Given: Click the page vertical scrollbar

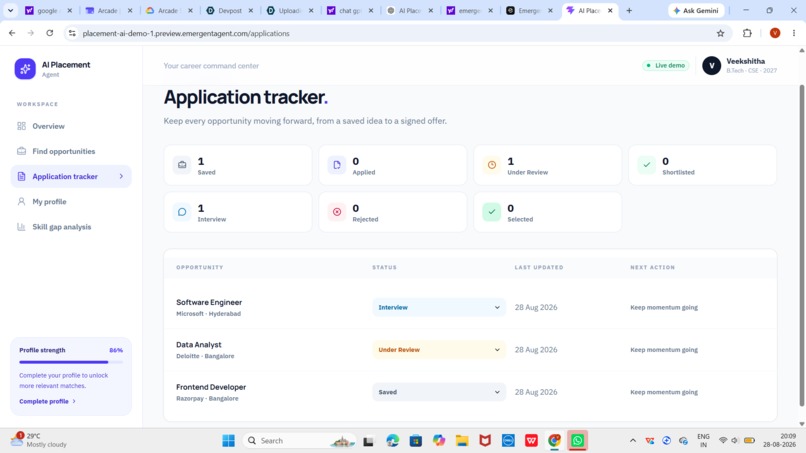Looking at the screenshot, I should (x=801, y=245).
